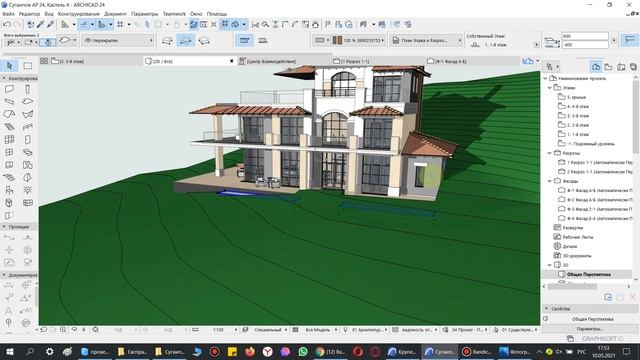This screenshot has height=360, width=640.
Task: Toggle second structure display button in info box
Action: point(263,40)
